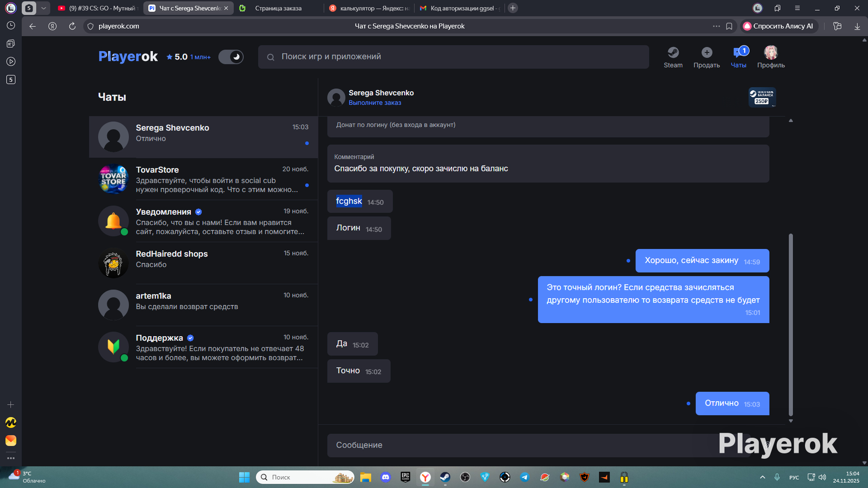Click the Продать plus icon

[706, 52]
